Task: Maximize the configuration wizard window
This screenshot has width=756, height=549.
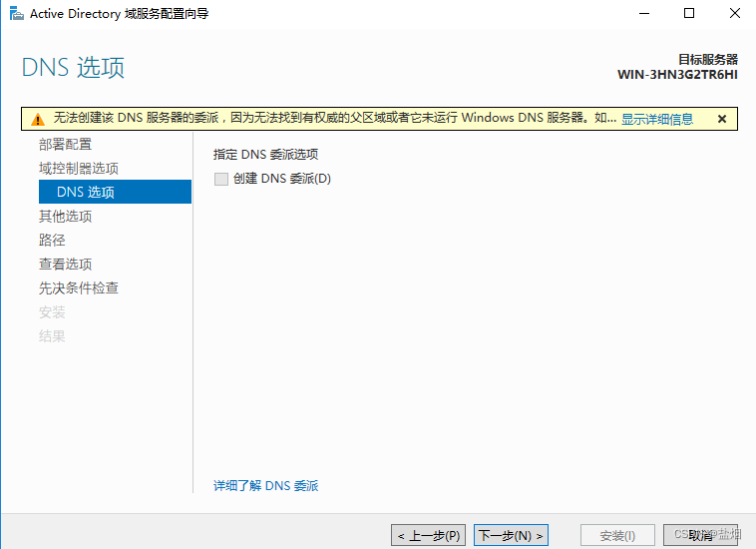Action: pyautogui.click(x=689, y=14)
